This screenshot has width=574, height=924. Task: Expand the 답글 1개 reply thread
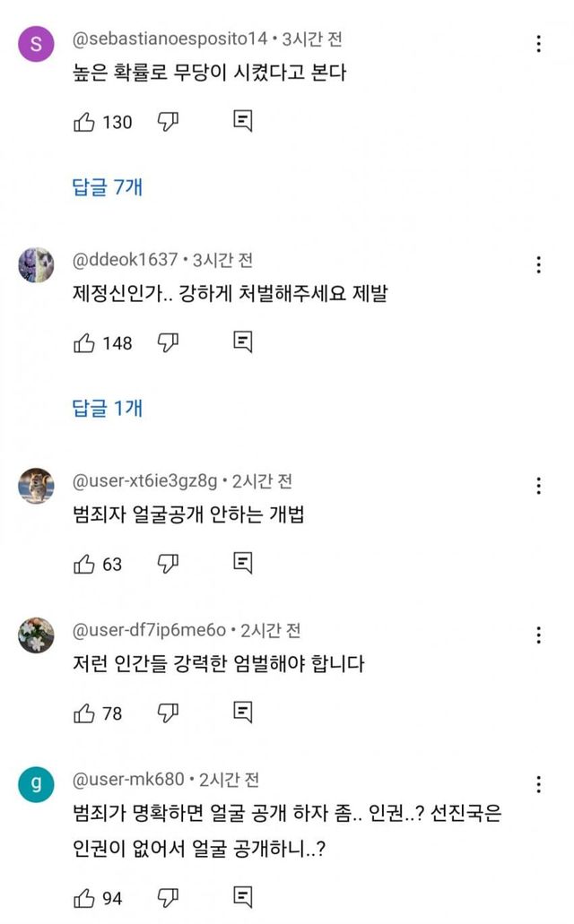107,409
